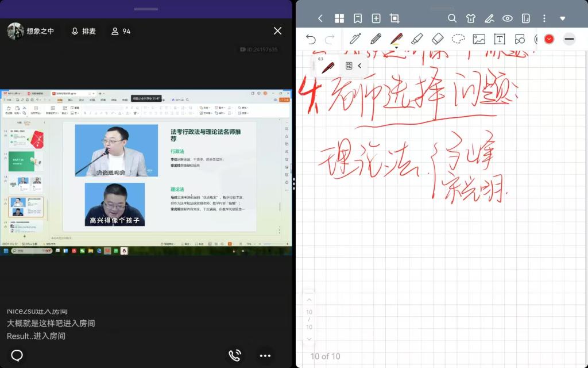Collapse the pen settings floating panel

[359, 66]
